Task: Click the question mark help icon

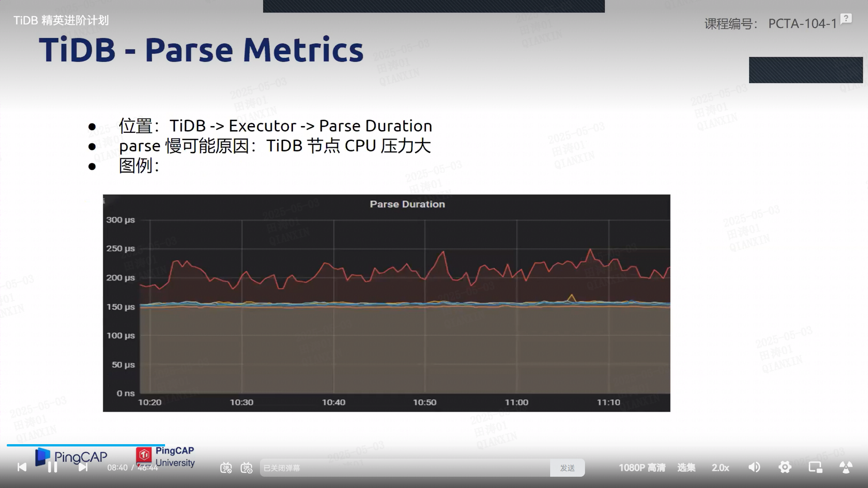Action: pos(846,19)
